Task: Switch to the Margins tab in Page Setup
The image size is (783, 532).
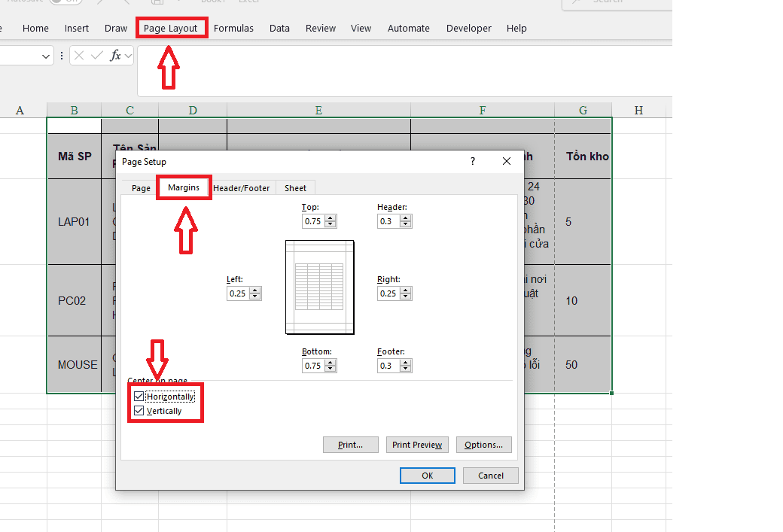Action: pos(183,187)
